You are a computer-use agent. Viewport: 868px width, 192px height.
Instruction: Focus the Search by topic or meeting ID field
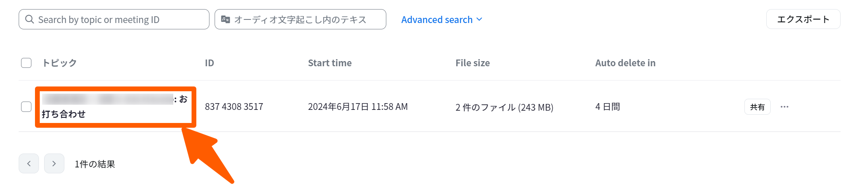119,19
